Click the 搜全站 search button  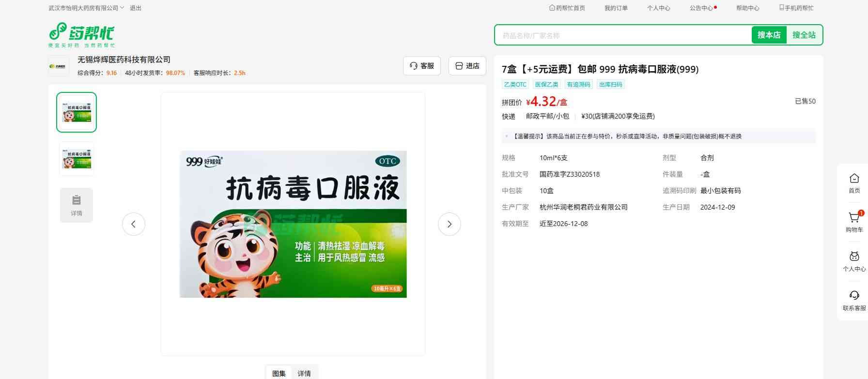pyautogui.click(x=804, y=35)
